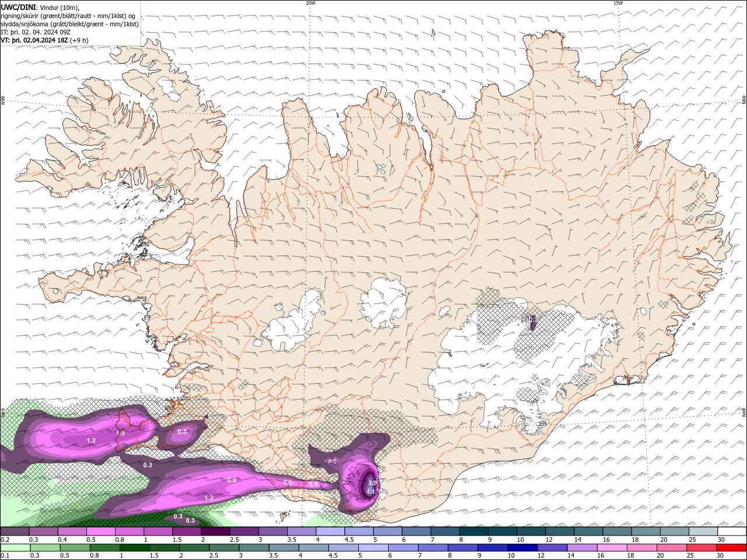Screen dimensions: 747x560
Task: Click the 'IT: þri. 02. 04. 2024 09Z' line
Action: [x=36, y=32]
